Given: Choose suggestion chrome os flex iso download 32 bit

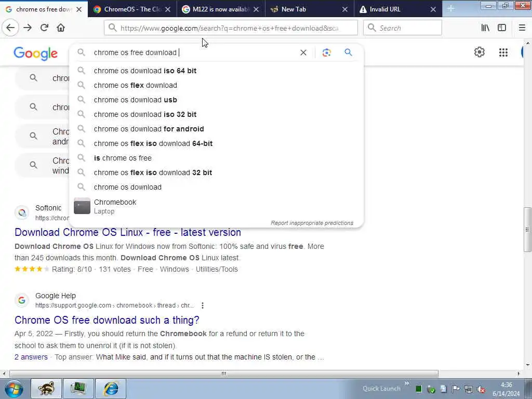Looking at the screenshot, I should tap(217, 172).
